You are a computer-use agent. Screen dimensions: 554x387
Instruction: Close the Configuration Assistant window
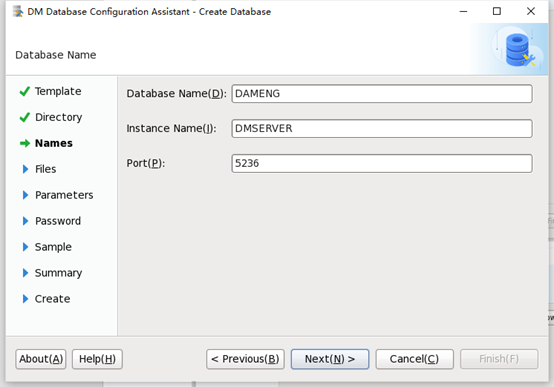tap(531, 12)
